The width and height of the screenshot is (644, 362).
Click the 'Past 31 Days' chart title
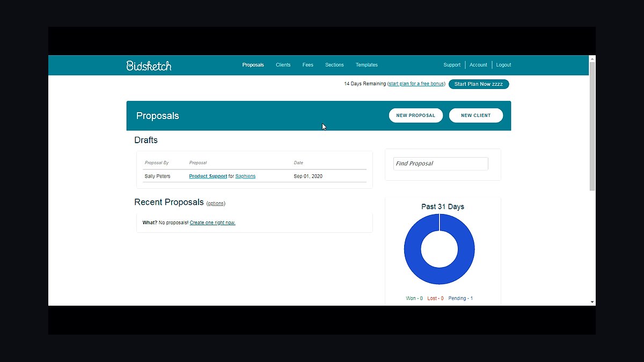pos(443,206)
